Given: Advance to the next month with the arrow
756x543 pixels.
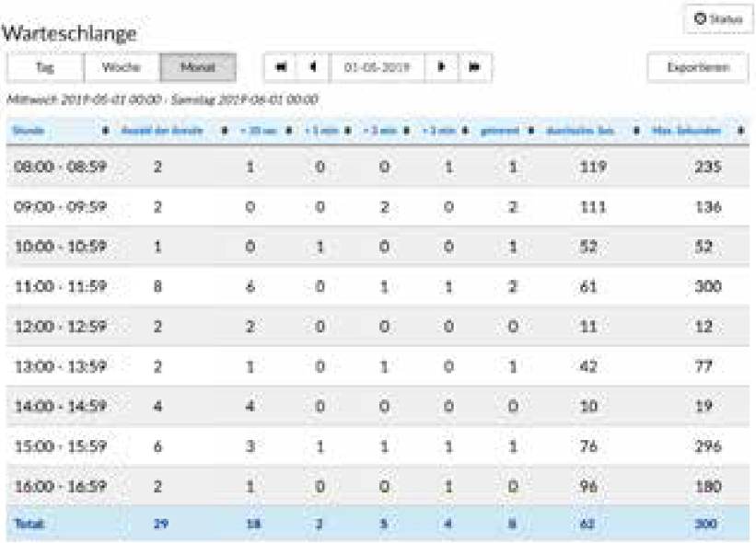Looking at the screenshot, I should (x=442, y=67).
